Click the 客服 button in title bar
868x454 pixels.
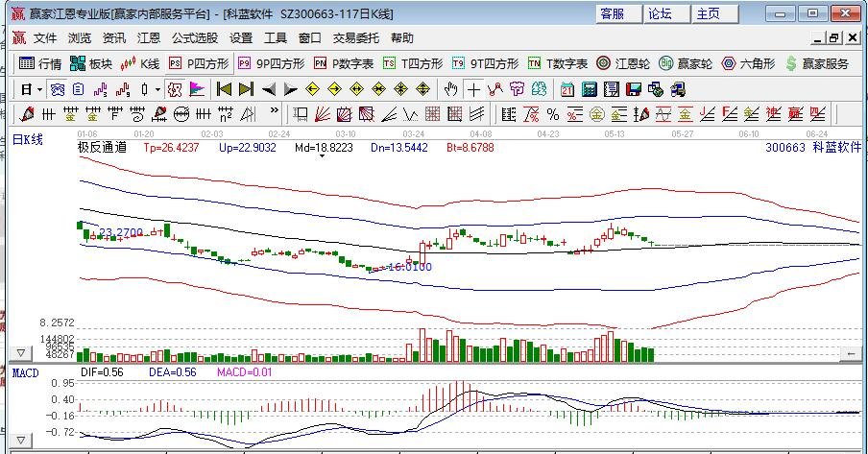(619, 13)
